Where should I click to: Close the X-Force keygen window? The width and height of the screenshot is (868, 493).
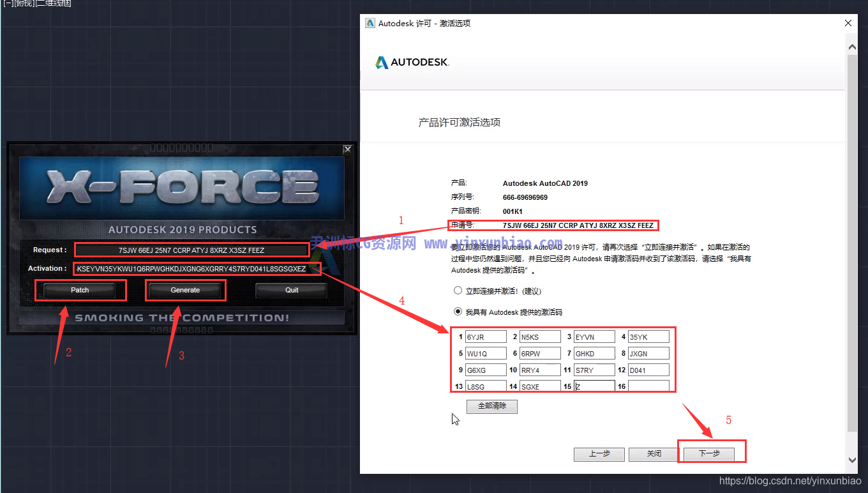pos(347,149)
